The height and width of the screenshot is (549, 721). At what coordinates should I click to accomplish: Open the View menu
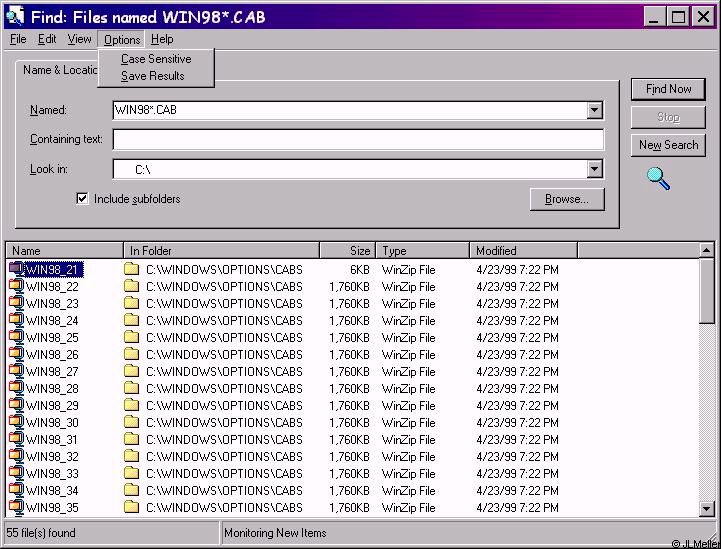pyautogui.click(x=80, y=39)
